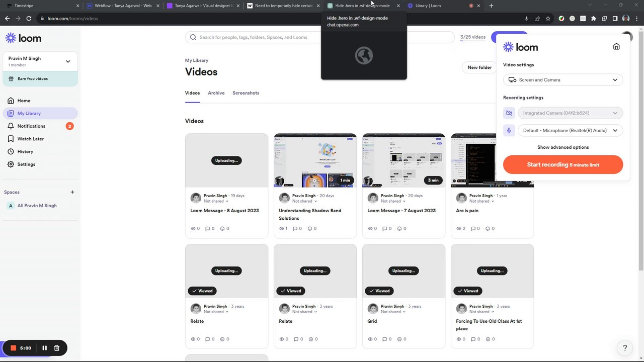Open Notifications in the sidebar
The height and width of the screenshot is (362, 644).
click(x=40, y=126)
